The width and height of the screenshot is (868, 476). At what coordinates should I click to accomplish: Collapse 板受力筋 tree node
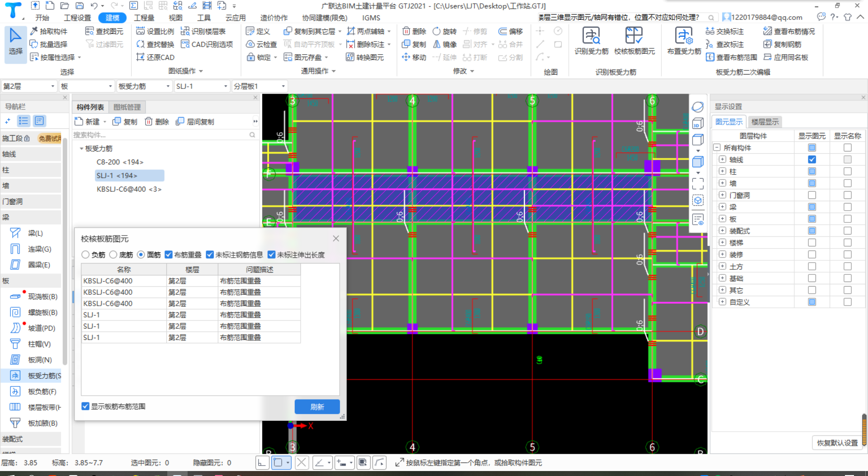tap(81, 149)
